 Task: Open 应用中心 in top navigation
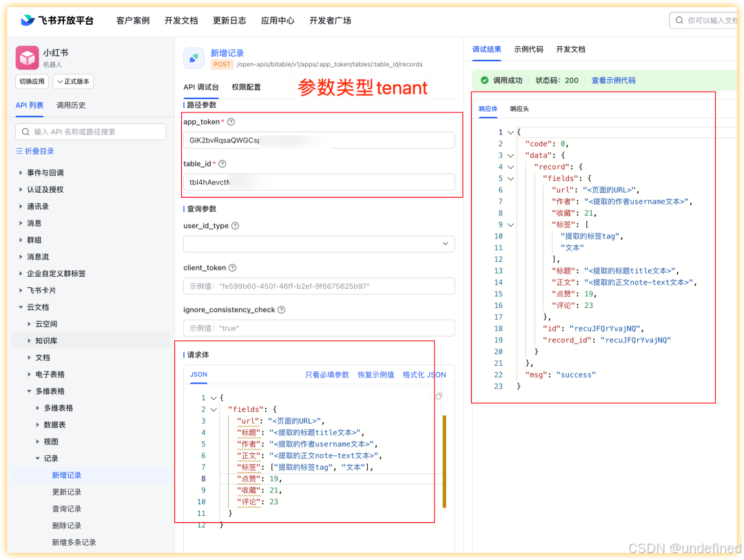[278, 21]
